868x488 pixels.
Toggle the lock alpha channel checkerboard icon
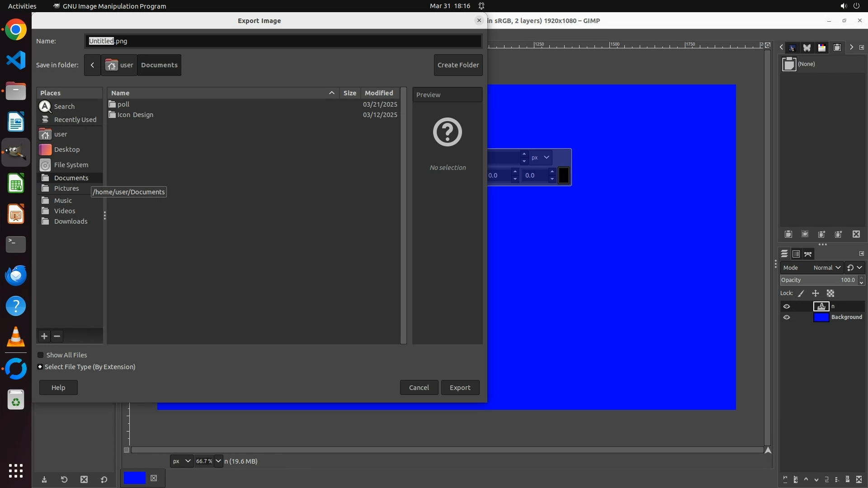pos(830,293)
